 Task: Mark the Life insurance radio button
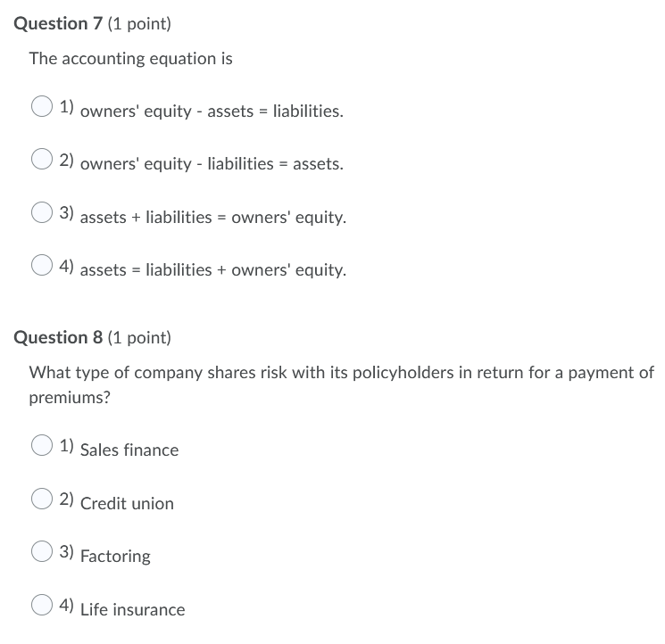pyautogui.click(x=42, y=604)
